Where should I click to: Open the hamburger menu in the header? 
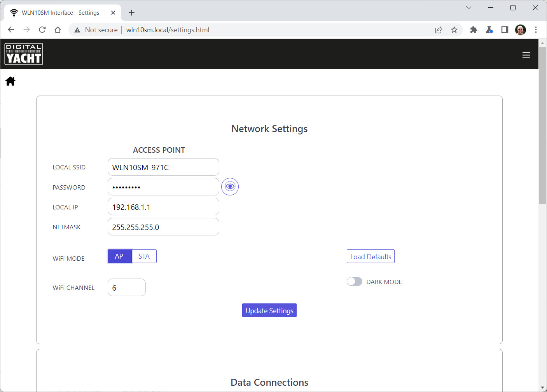pos(526,55)
